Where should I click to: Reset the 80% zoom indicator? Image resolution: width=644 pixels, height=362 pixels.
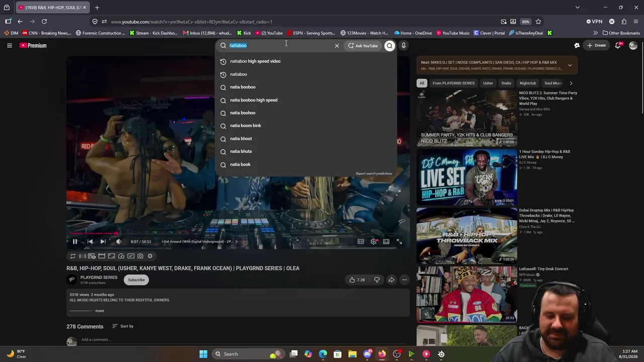525,22
